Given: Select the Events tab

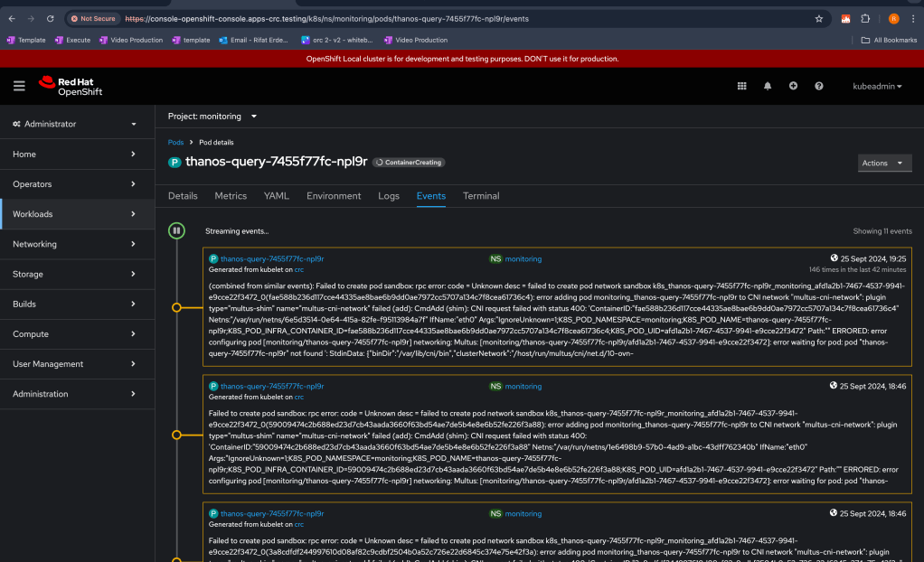Looking at the screenshot, I should (x=430, y=196).
